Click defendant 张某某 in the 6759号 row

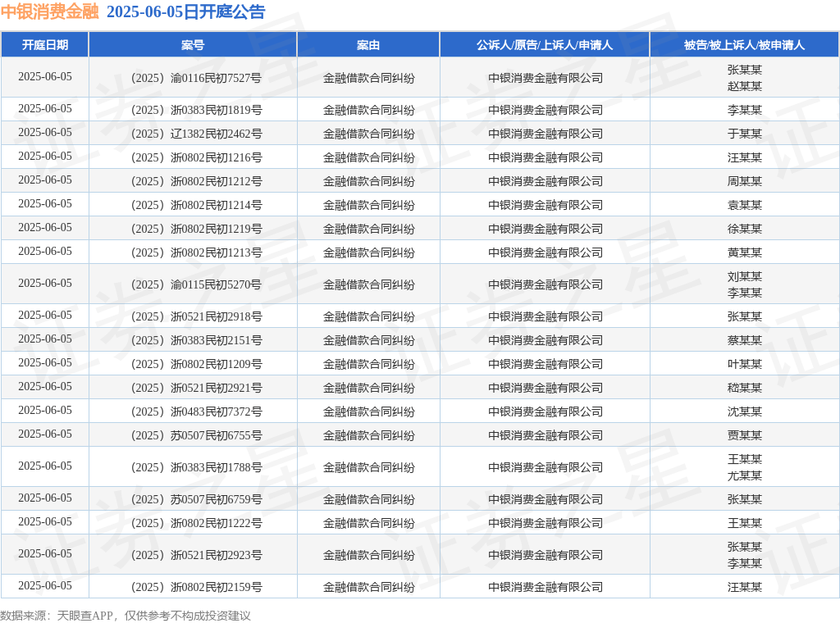(745, 499)
